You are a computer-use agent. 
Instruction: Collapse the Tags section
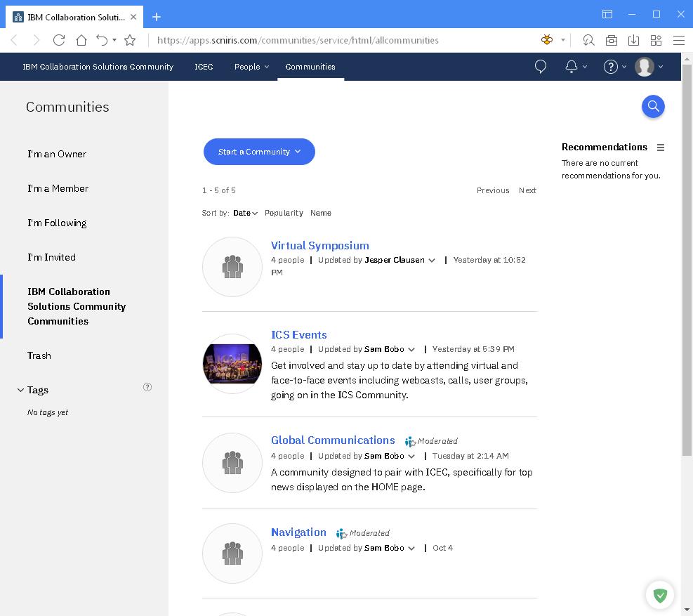coord(20,390)
